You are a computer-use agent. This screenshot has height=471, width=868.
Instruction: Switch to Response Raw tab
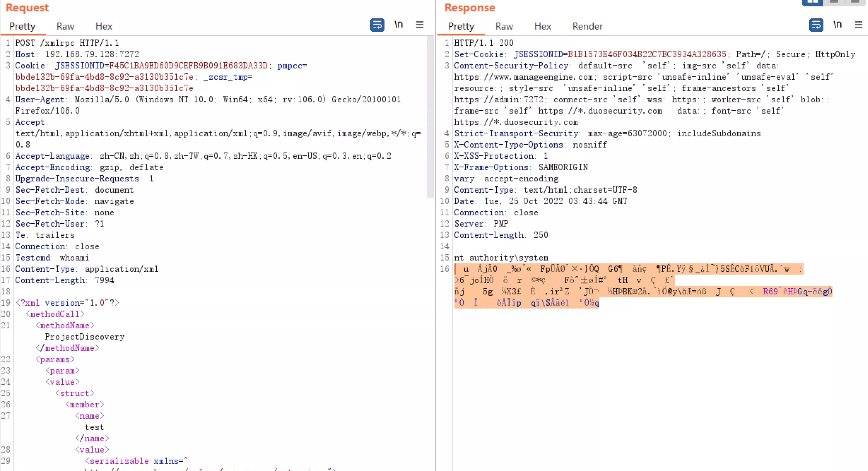(504, 26)
